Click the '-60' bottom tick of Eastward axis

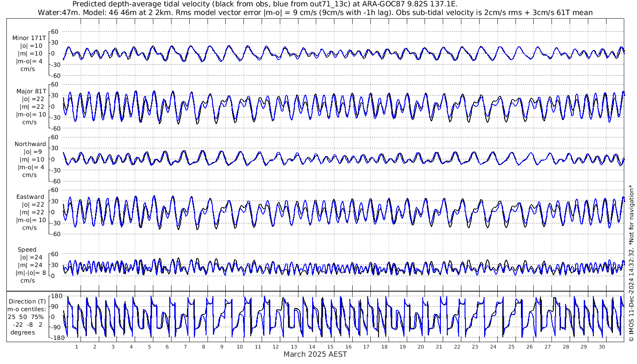click(x=54, y=234)
